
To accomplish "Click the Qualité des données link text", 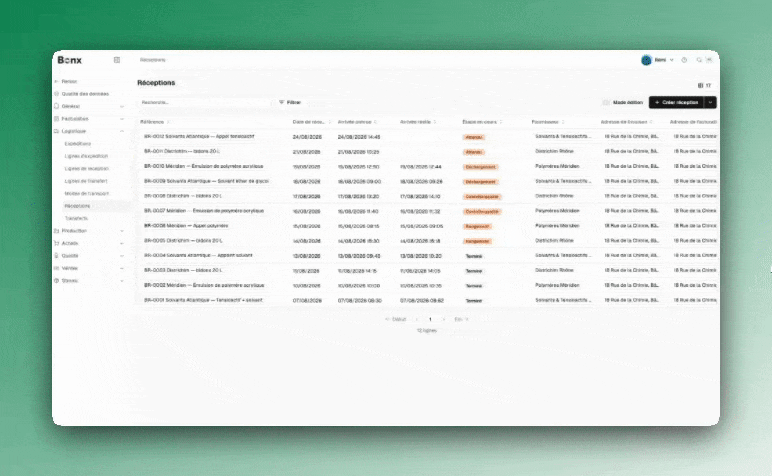I will (85, 94).
